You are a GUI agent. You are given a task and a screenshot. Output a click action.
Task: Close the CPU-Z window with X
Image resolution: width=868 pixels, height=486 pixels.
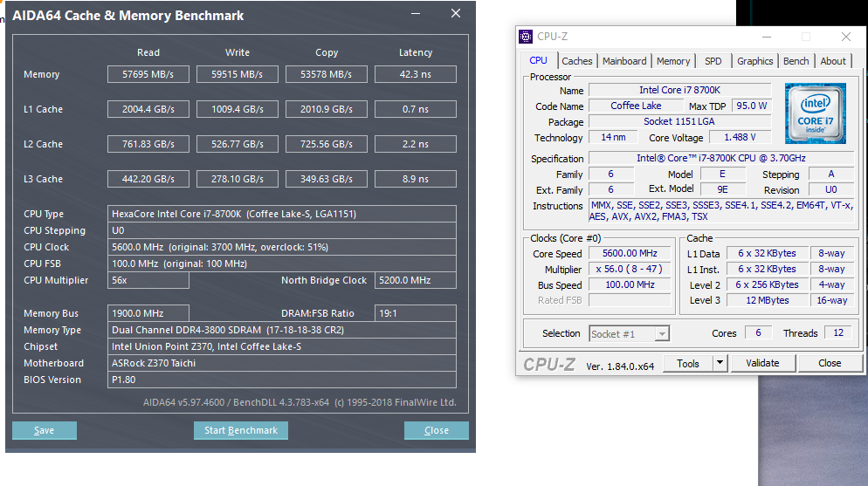[846, 37]
